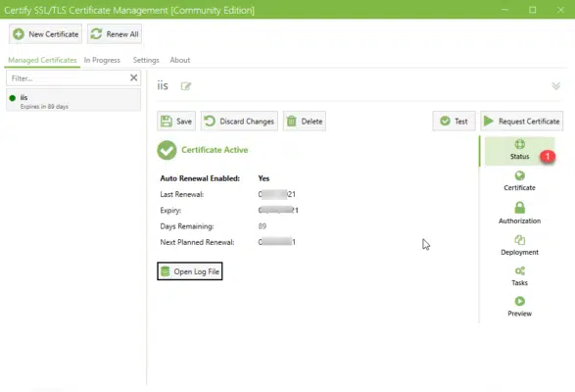
Task: Click Request Certificate button
Action: [522, 122]
